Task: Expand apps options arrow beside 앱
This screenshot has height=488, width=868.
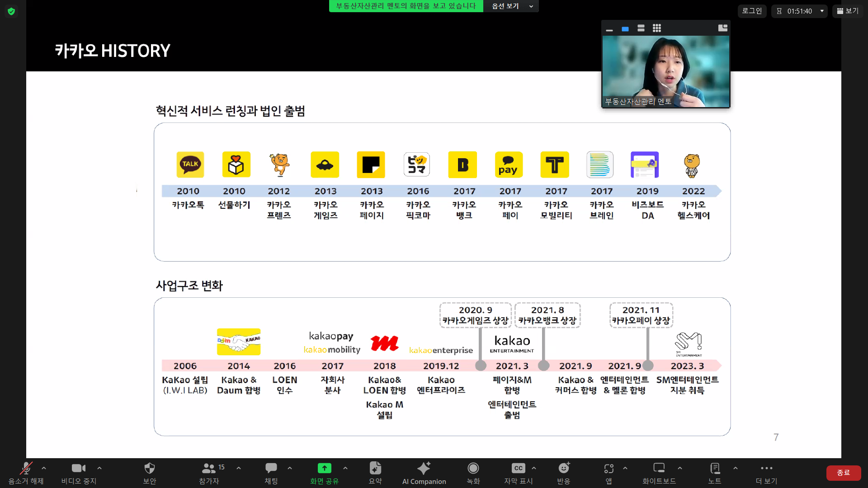Action: (x=625, y=468)
